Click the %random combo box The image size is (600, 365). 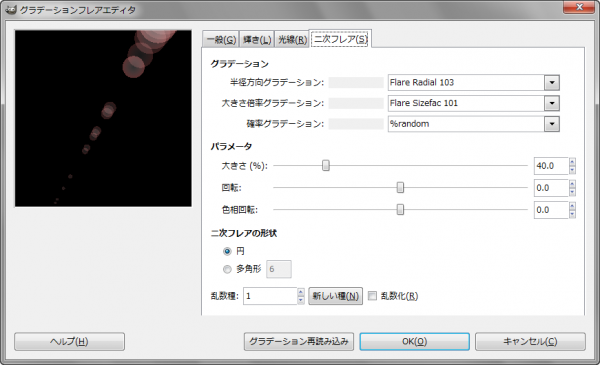coord(474,124)
